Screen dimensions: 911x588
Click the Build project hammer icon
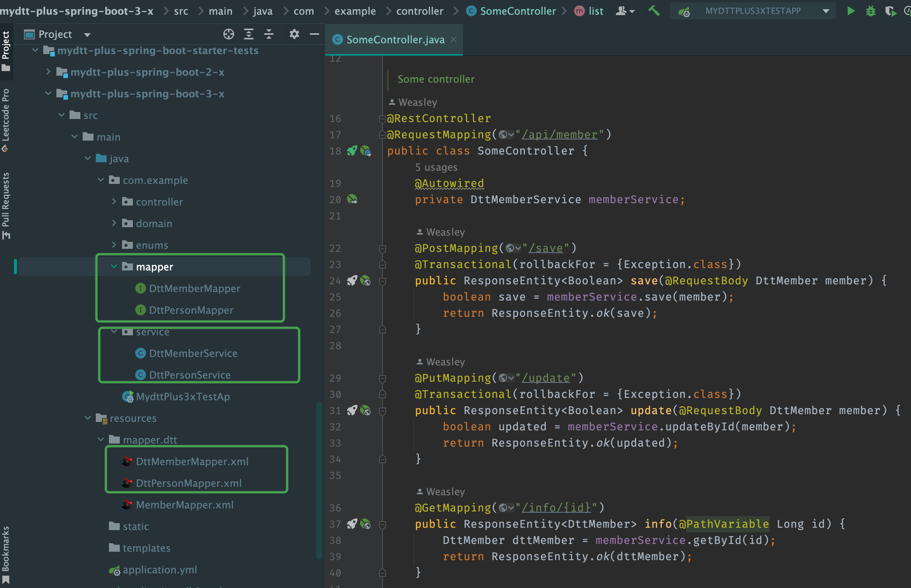[654, 11]
